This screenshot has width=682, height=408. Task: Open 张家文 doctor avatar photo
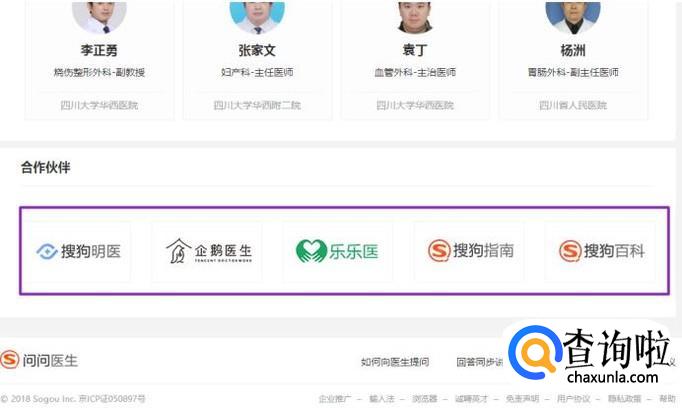257,16
